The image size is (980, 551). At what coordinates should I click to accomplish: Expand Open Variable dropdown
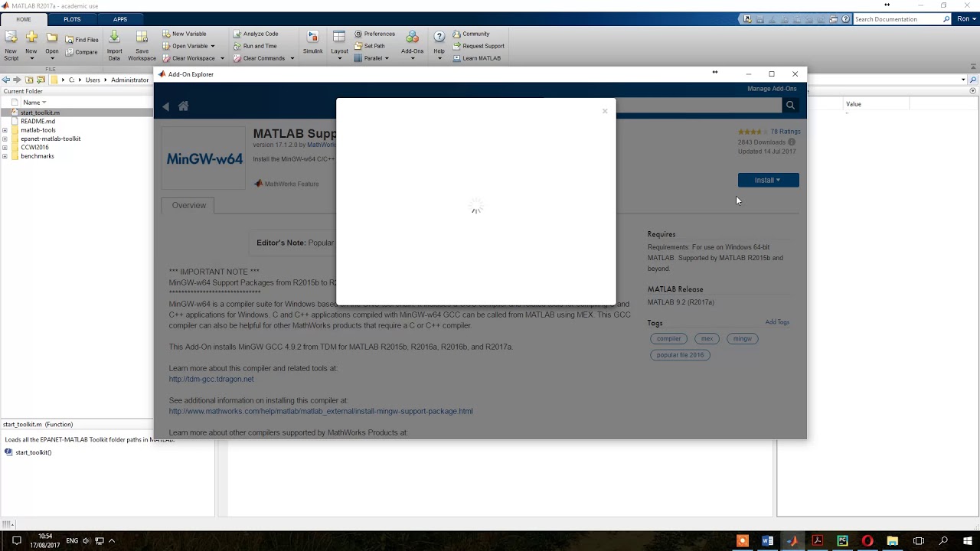coord(212,46)
